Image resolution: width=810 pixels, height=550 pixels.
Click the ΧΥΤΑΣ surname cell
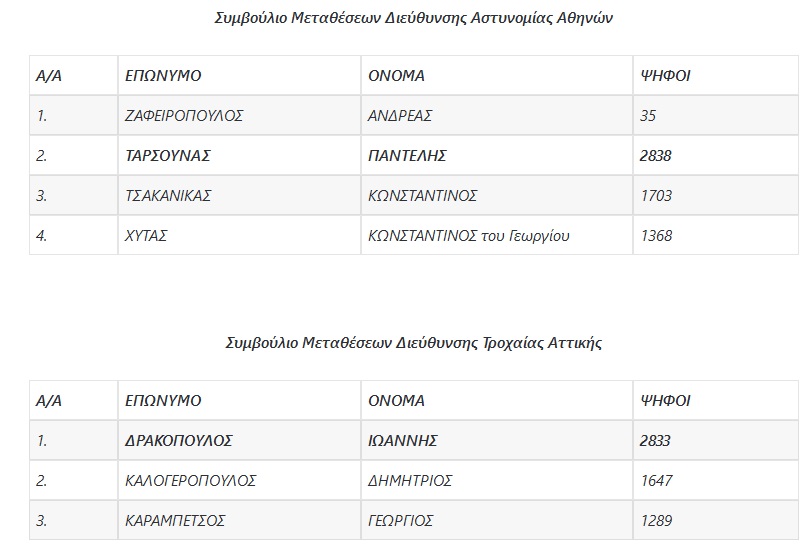pyautogui.click(x=146, y=236)
